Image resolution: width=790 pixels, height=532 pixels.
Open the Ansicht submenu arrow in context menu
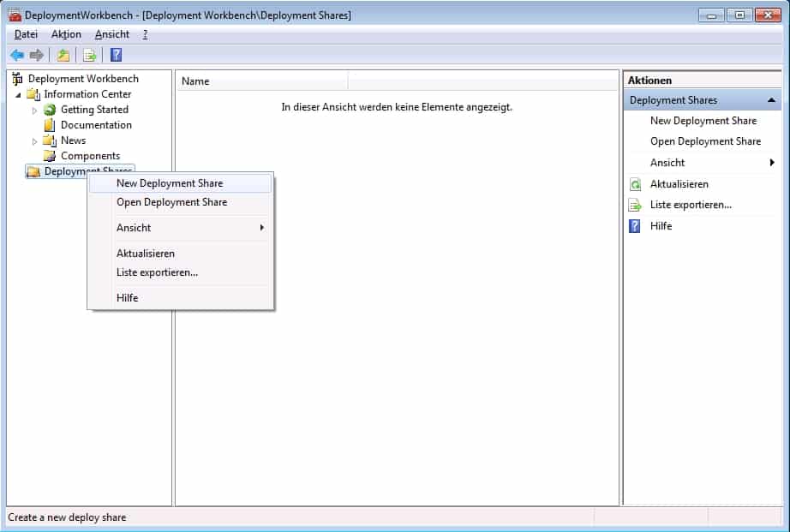(x=262, y=228)
